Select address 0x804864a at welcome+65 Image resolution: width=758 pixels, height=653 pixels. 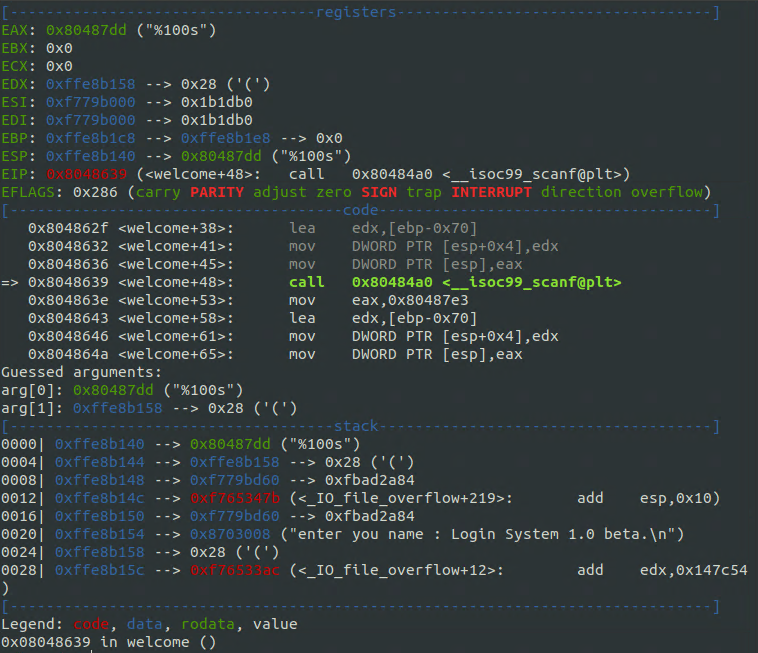click(x=68, y=354)
